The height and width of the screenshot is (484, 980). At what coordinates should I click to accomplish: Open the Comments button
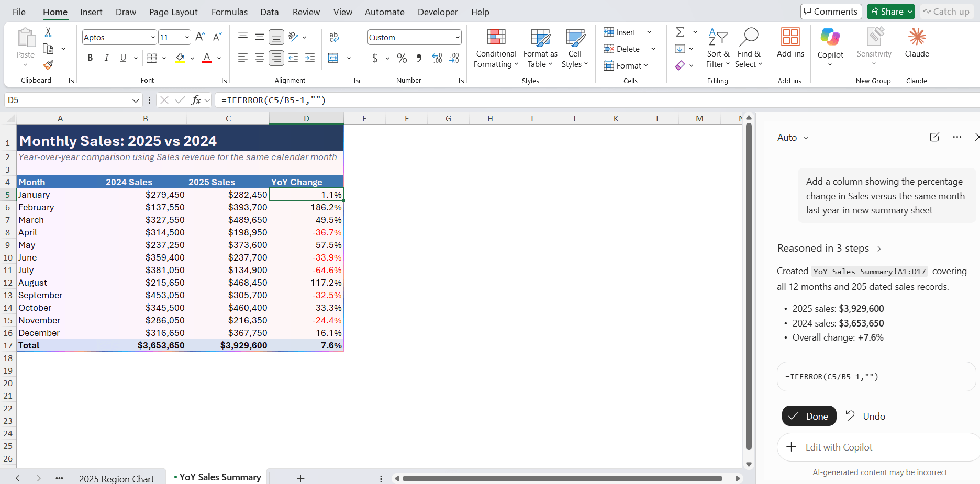[x=831, y=12]
